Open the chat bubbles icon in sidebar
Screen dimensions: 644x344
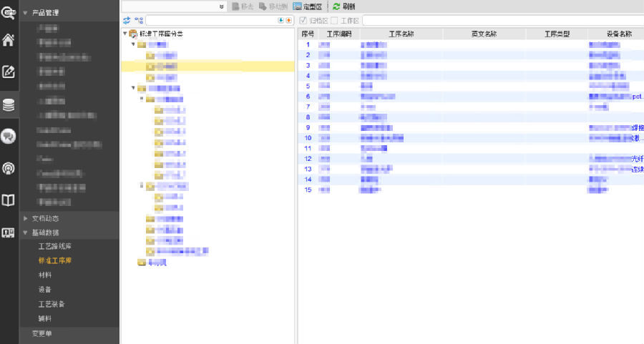coord(9,136)
